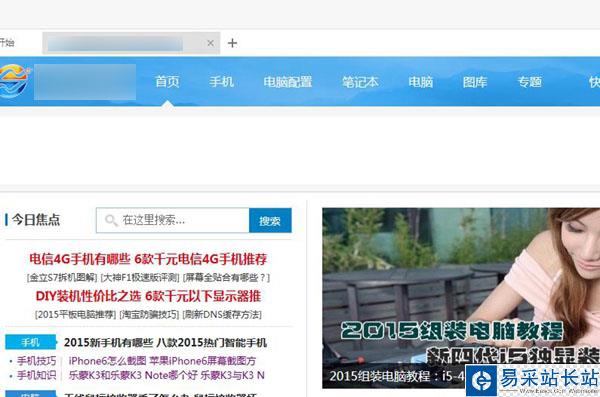
Task: Open the 专题 navigation item
Action: point(530,82)
